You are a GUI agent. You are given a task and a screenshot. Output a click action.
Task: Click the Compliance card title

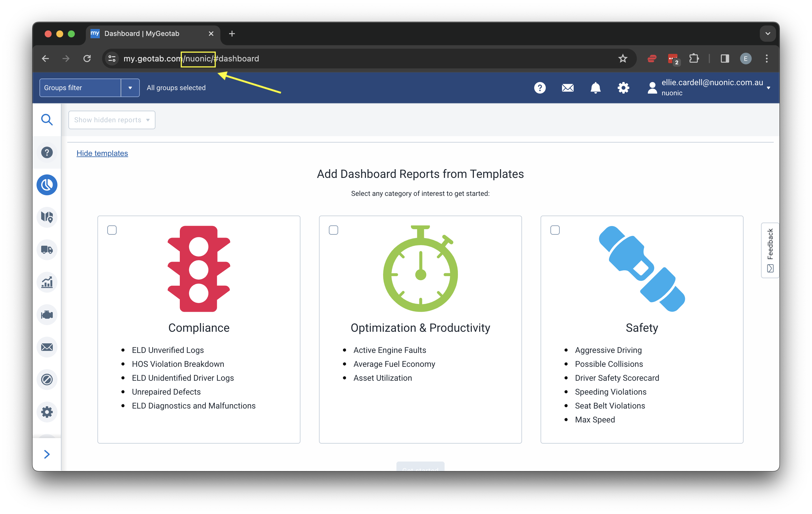tap(199, 327)
